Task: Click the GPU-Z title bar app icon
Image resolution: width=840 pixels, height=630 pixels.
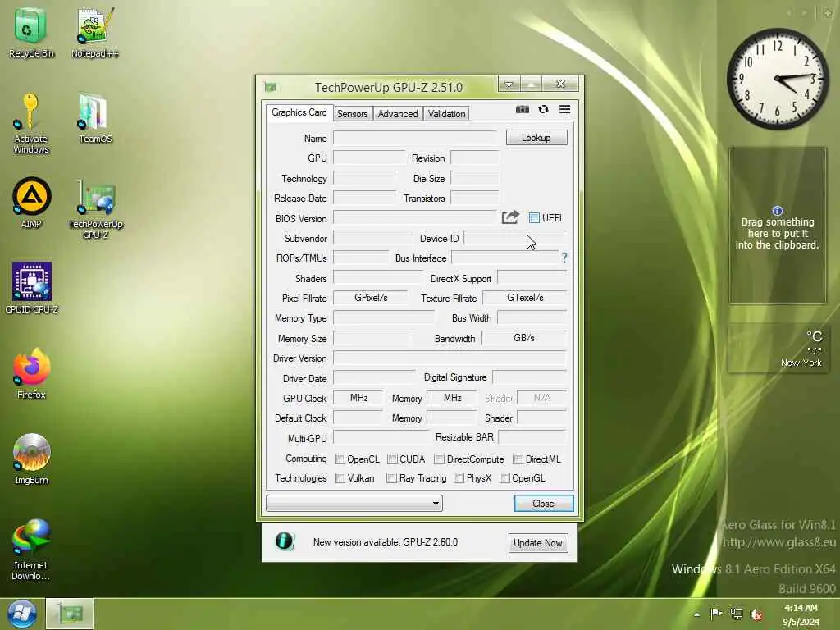Action: 271,87
